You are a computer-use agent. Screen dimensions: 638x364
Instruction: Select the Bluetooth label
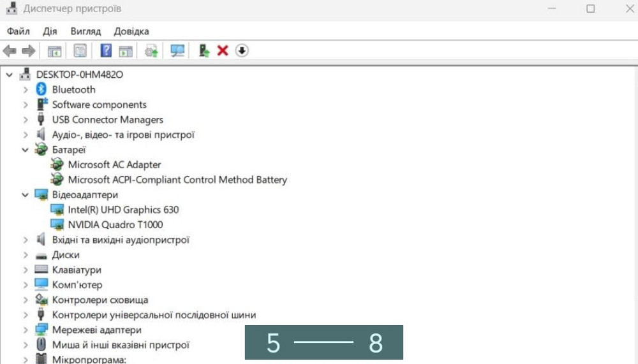point(73,89)
